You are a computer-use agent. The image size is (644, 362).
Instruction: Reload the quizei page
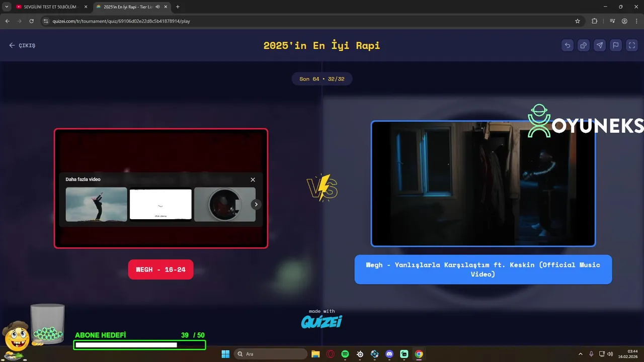pos(32,21)
